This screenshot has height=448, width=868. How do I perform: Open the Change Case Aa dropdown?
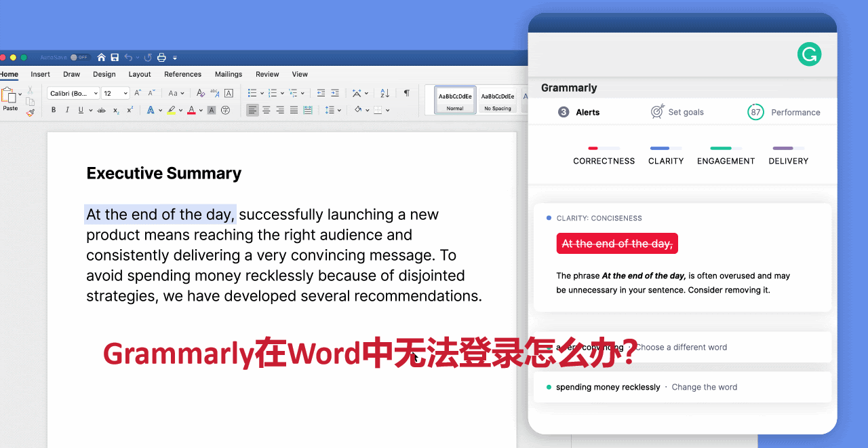click(176, 93)
